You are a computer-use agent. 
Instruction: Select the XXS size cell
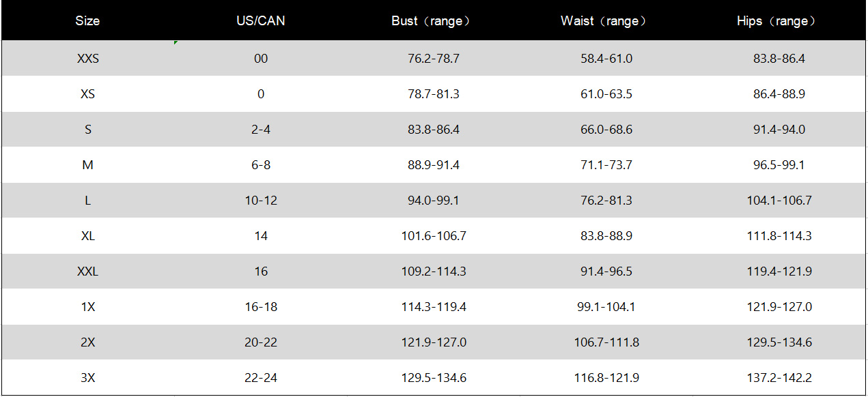pos(87,59)
